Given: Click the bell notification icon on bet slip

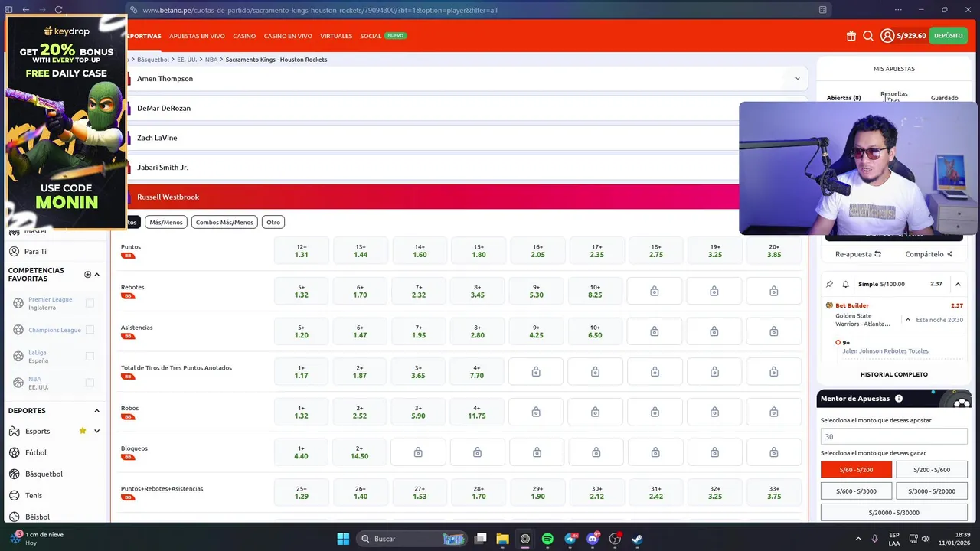Looking at the screenshot, I should (845, 284).
